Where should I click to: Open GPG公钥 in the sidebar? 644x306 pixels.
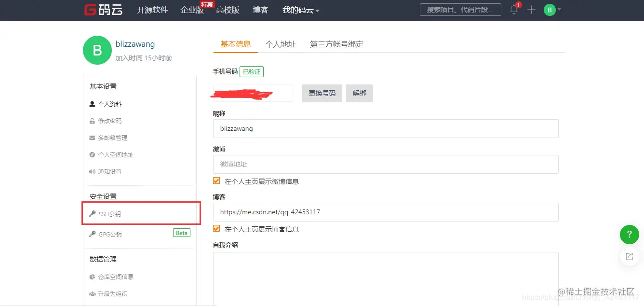[110, 234]
